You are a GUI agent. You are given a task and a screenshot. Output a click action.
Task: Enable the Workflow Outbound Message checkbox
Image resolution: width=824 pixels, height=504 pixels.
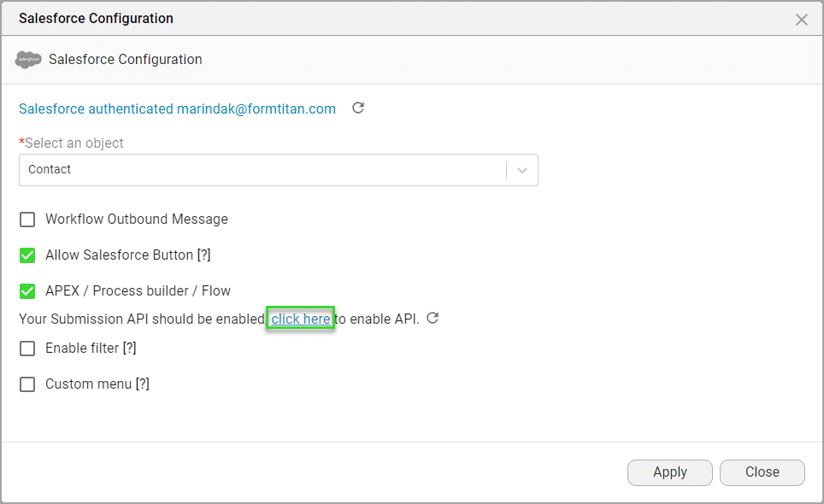[x=28, y=220]
